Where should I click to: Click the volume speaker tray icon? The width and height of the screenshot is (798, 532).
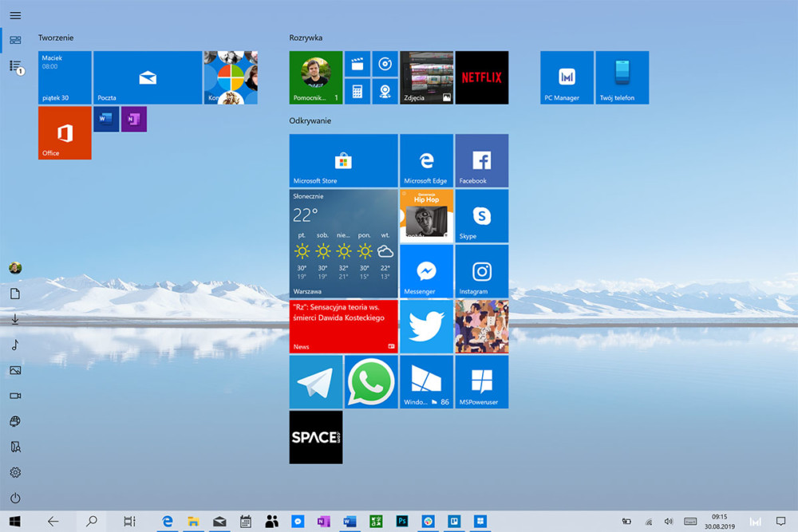tap(669, 522)
